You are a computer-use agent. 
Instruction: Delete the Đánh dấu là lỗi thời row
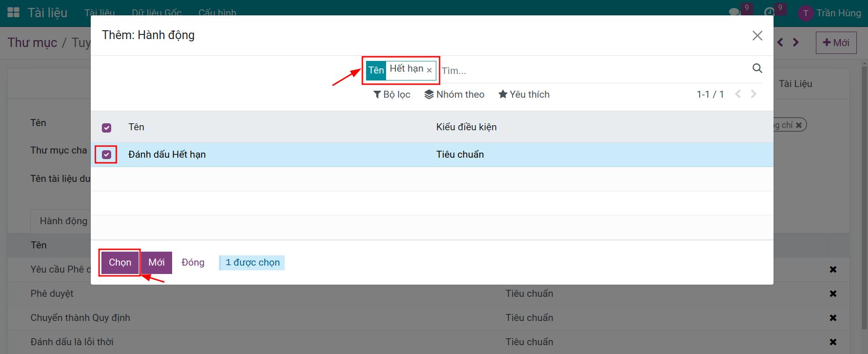point(833,342)
